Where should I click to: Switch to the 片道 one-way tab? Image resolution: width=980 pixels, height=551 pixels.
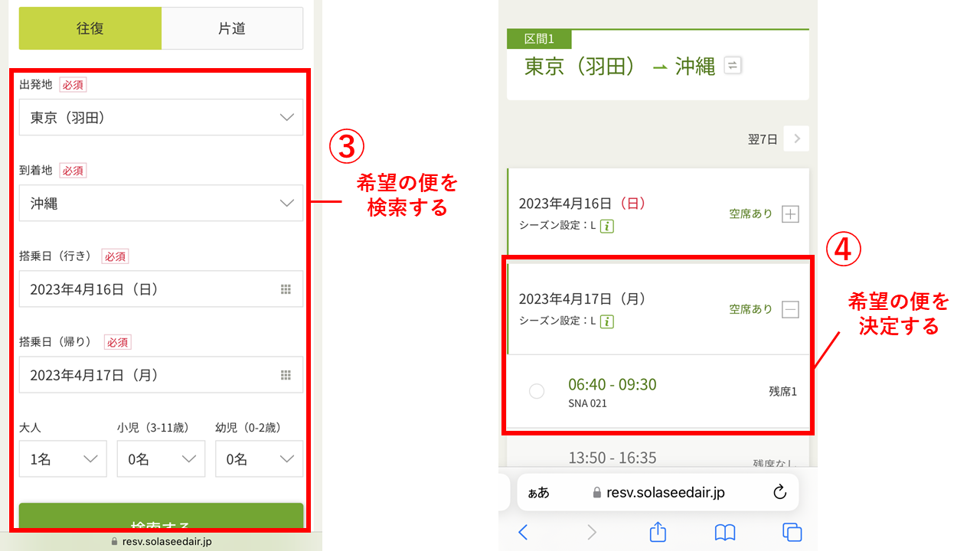232,28
